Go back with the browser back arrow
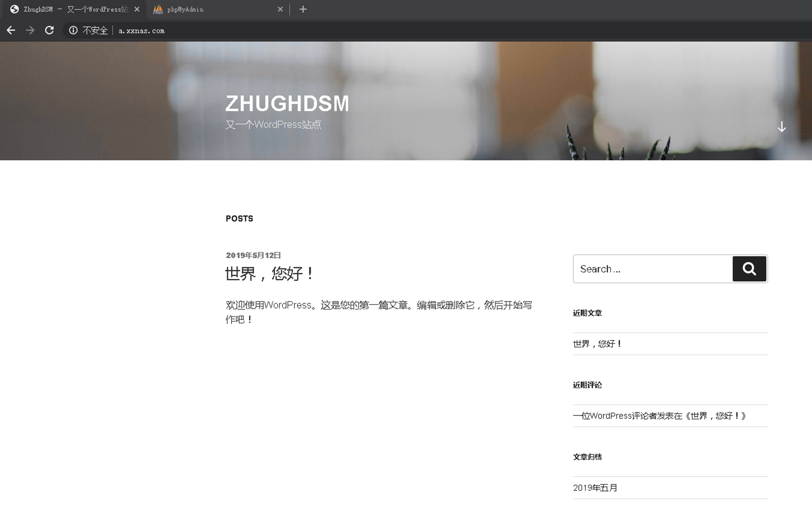Screen dimensions: 812x519 [x=11, y=30]
